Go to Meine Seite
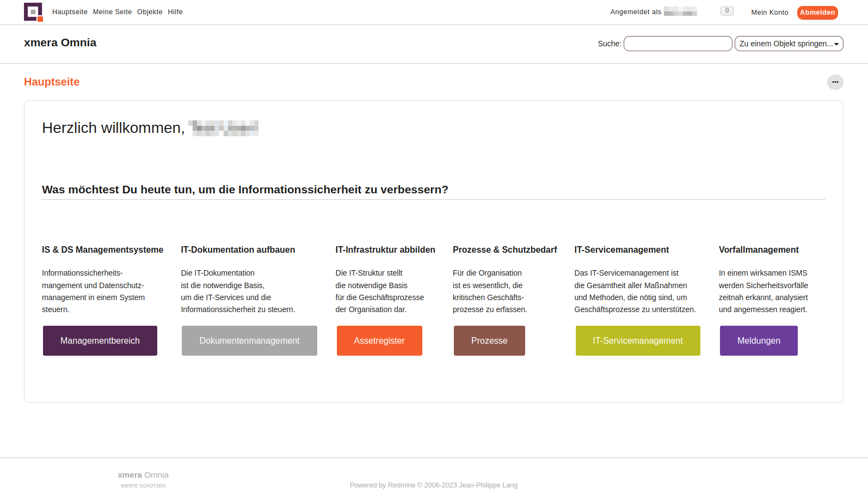Image resolution: width=868 pixels, height=500 pixels. (112, 12)
